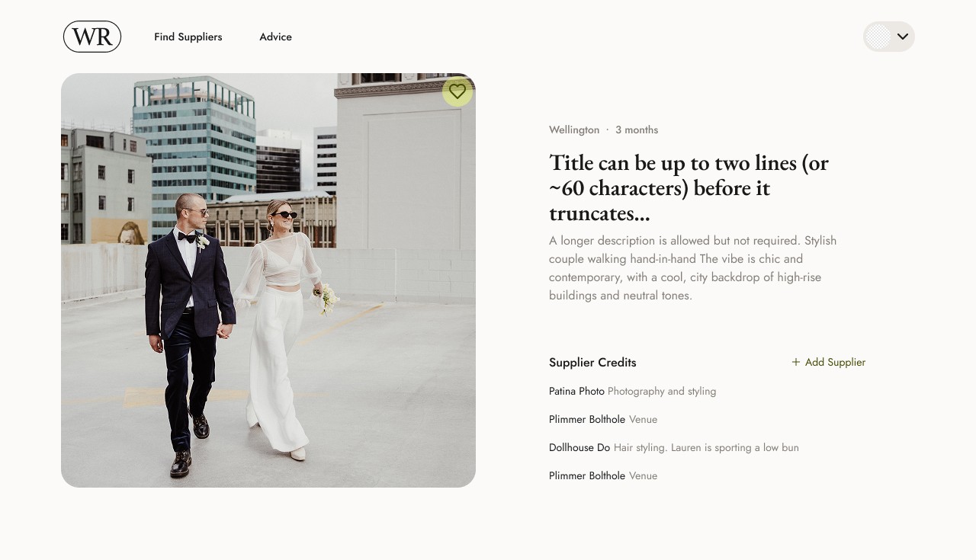Click the Wellington location label
The image size is (976, 560).
pyautogui.click(x=574, y=130)
